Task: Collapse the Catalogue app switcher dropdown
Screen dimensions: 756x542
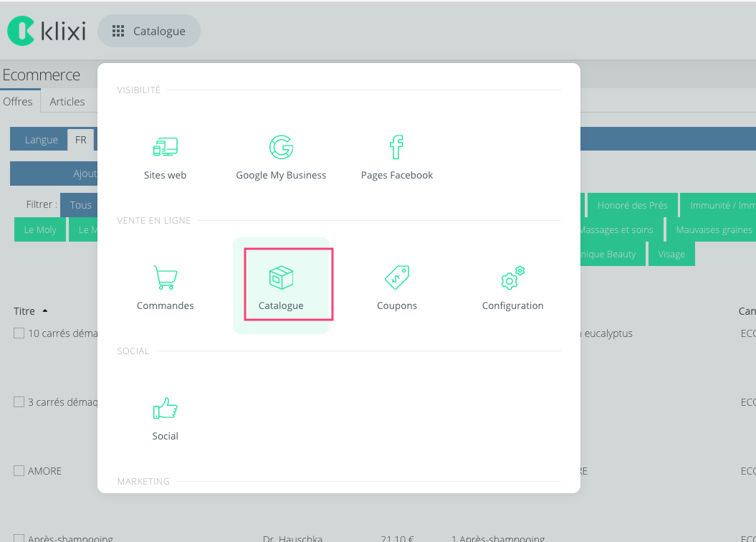Action: click(x=149, y=32)
